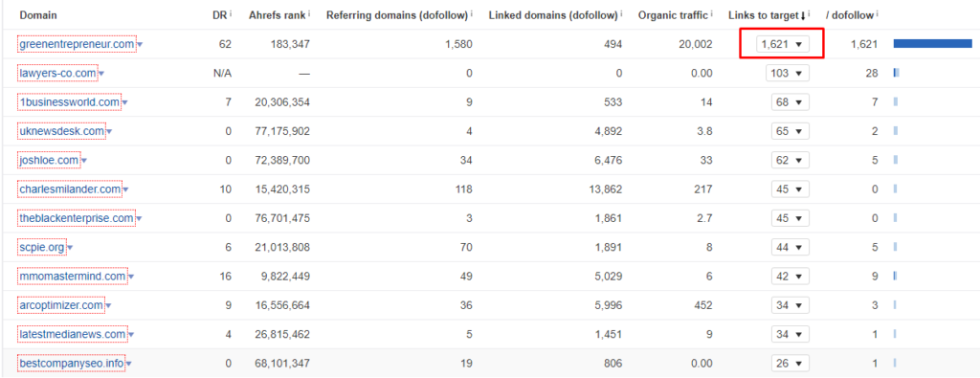Sort by Linked domains (dofollow) header
Image resolution: width=980 pixels, height=378 pixels.
(x=553, y=15)
